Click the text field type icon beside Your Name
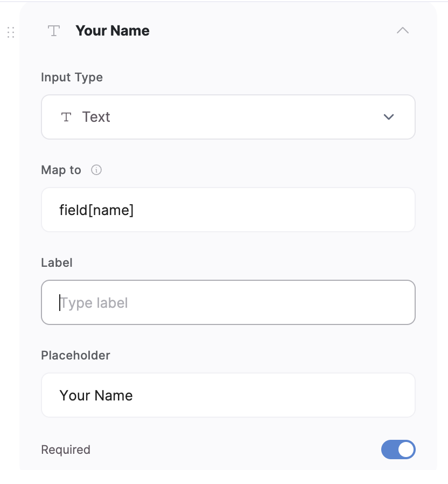448x484 pixels. point(53,31)
